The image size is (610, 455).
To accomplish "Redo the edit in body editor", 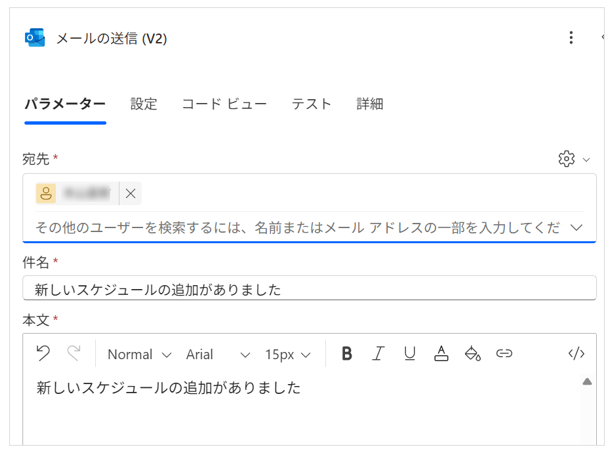I will [x=74, y=354].
